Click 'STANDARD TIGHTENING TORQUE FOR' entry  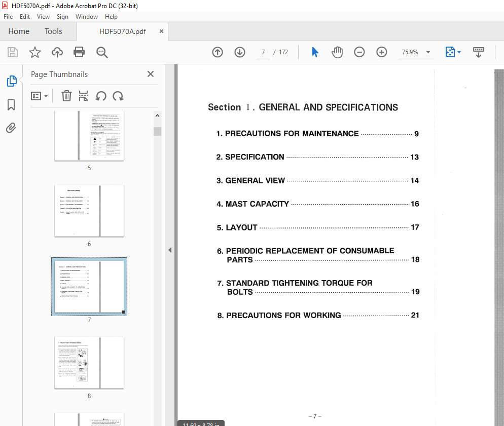tap(299, 283)
